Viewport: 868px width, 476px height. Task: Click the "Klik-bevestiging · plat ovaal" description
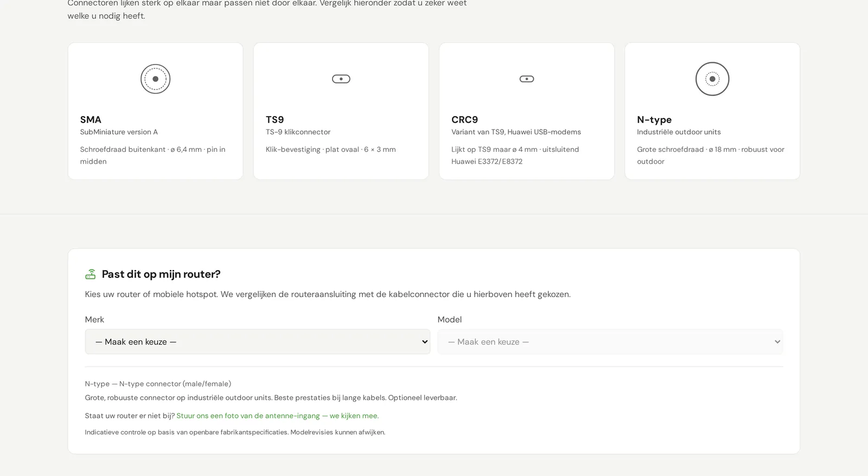tap(331, 150)
